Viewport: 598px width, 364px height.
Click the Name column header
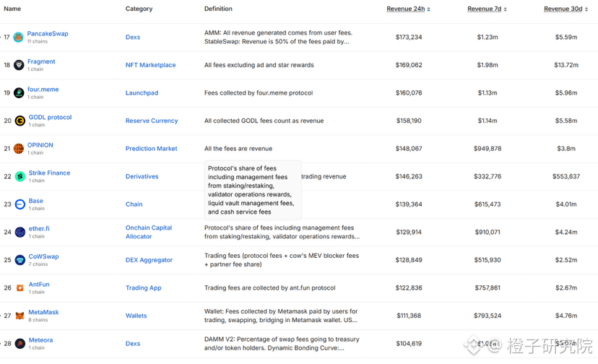click(12, 9)
